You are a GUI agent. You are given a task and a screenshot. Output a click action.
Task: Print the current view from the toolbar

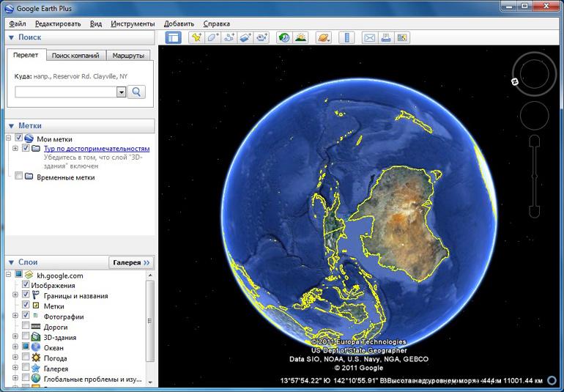(386, 37)
